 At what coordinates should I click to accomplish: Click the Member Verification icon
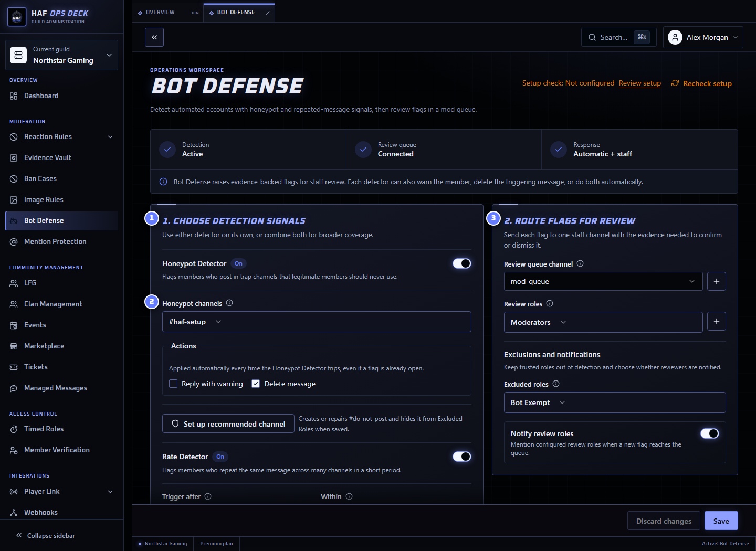14,450
